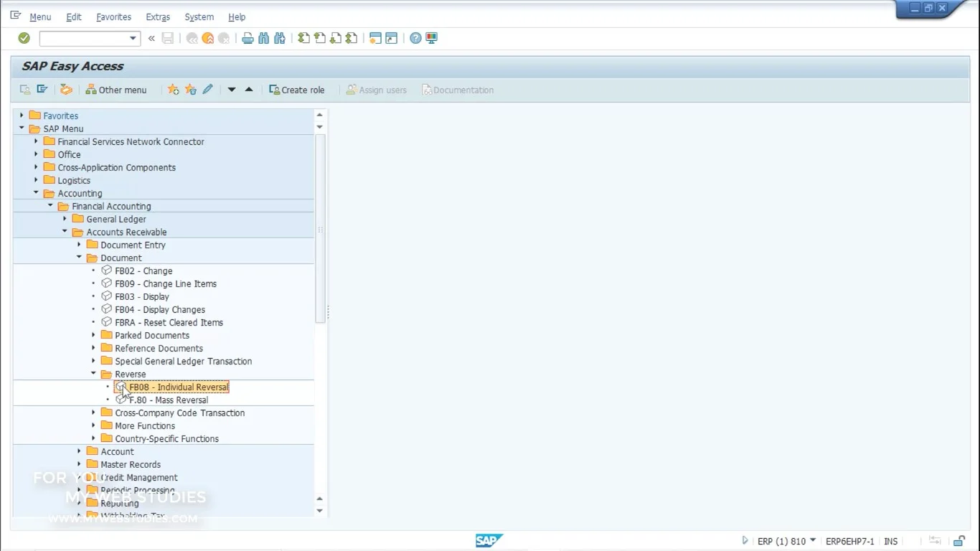Expand the General Ledger folder
This screenshot has width=980, height=551.
(65, 219)
